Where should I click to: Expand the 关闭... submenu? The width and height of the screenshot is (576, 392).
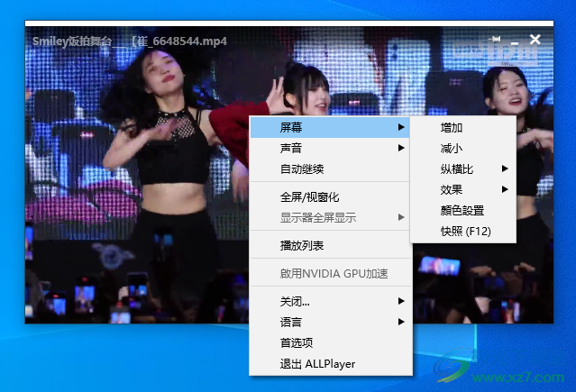330,301
